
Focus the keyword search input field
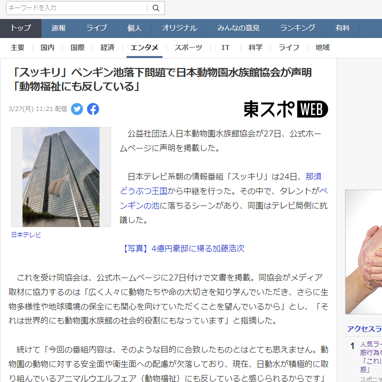tap(77, 8)
